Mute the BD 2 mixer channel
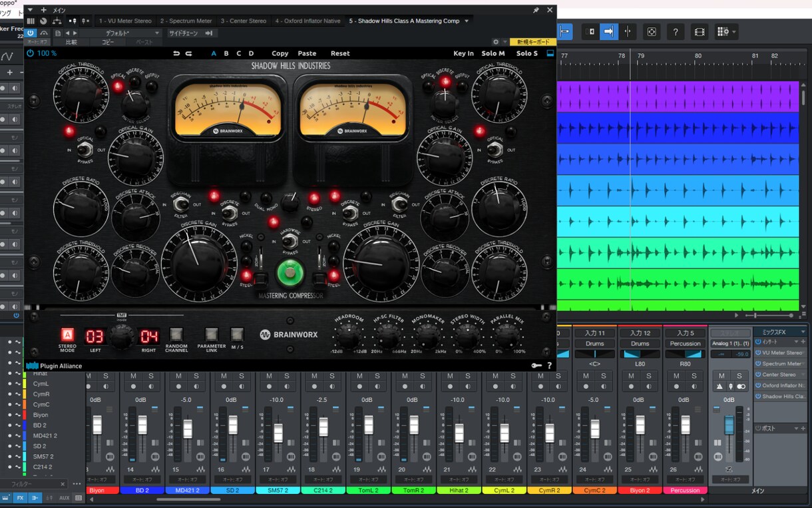The height and width of the screenshot is (508, 812). coord(133,376)
